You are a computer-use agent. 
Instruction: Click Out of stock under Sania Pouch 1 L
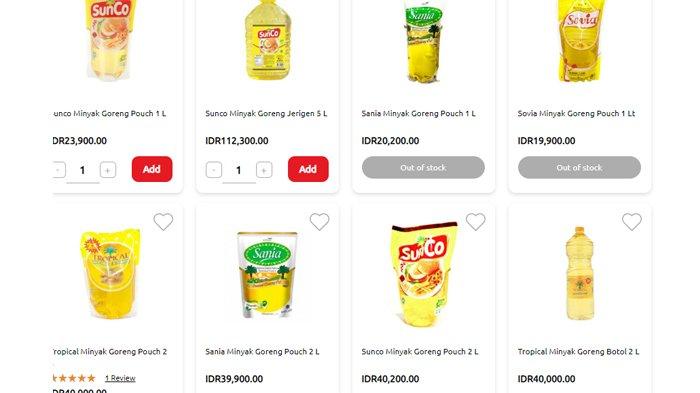point(423,167)
